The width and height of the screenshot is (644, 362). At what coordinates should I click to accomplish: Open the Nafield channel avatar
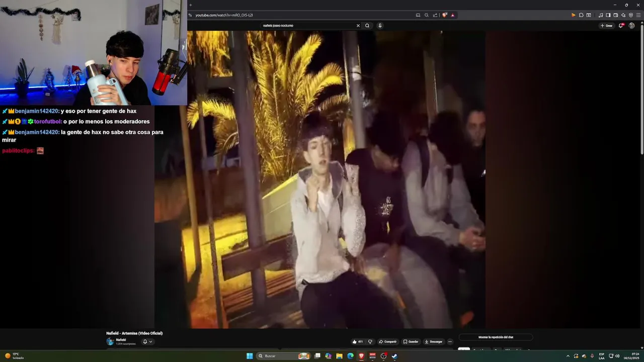click(110, 341)
